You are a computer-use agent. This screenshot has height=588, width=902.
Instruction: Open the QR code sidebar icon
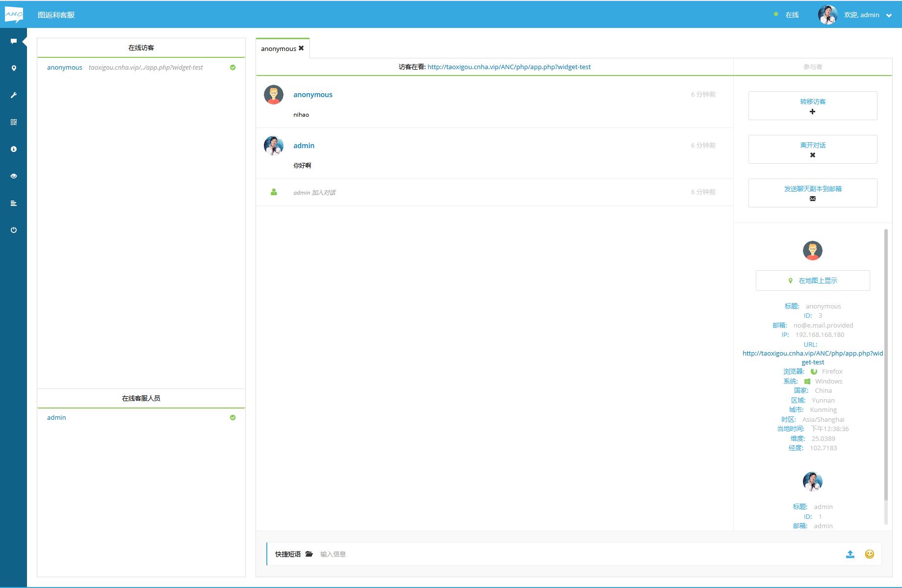(14, 122)
